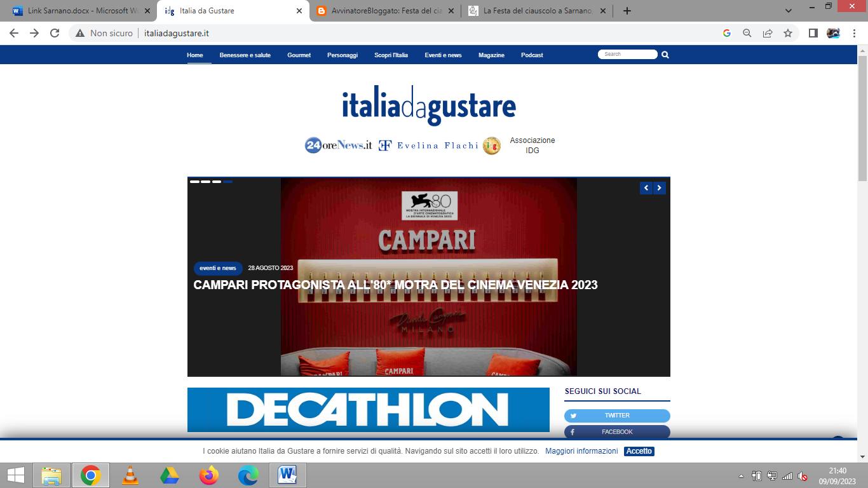Accept cookies with the Accetto button
This screenshot has width=868, height=488.
639,451
